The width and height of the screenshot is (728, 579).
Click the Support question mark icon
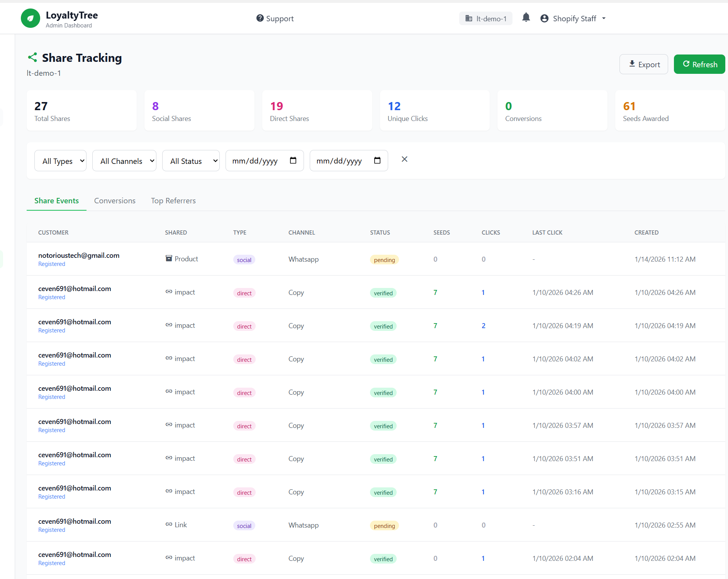coord(260,18)
